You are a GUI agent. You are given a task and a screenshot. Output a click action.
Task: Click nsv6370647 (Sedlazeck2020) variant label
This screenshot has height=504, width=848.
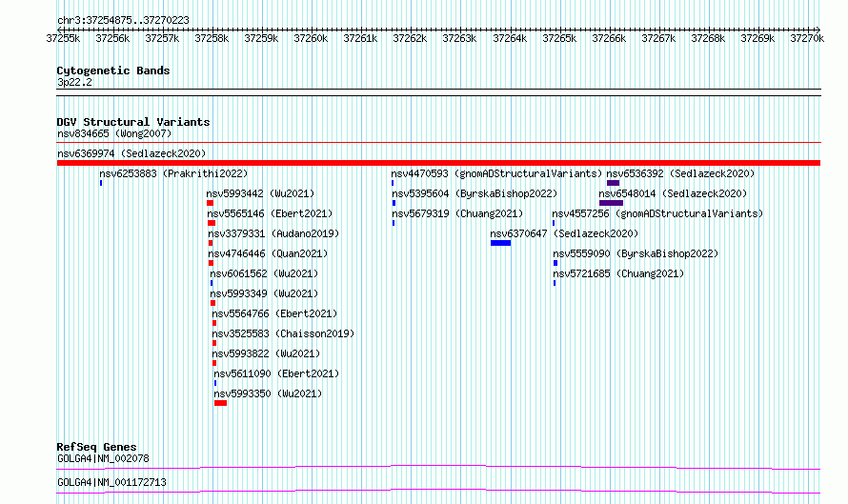click(x=565, y=233)
